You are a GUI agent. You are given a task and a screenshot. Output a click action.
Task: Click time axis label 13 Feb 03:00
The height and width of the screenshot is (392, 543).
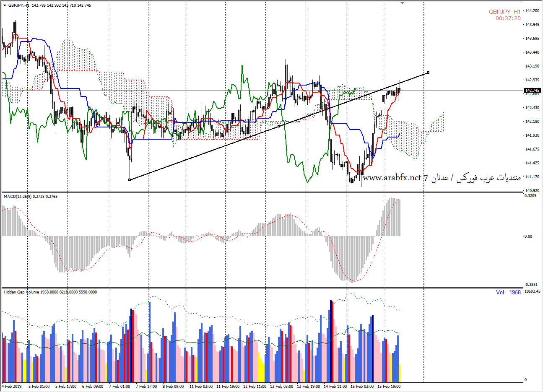(281, 387)
